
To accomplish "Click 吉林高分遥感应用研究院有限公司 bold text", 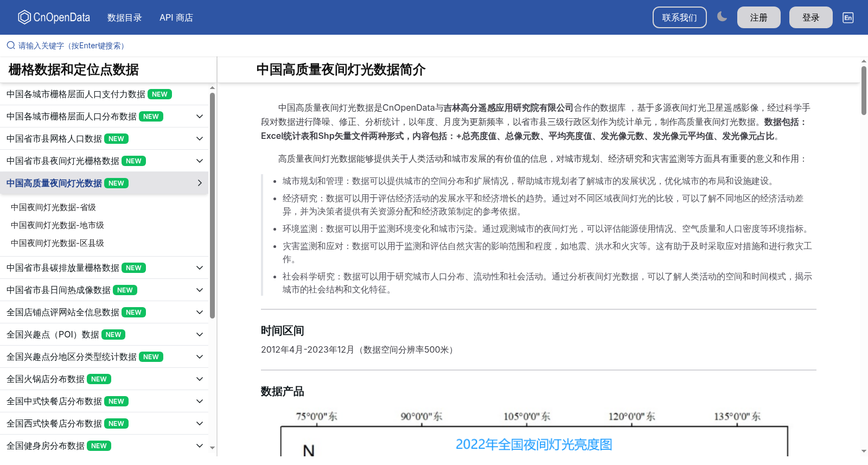I will click(x=508, y=108).
